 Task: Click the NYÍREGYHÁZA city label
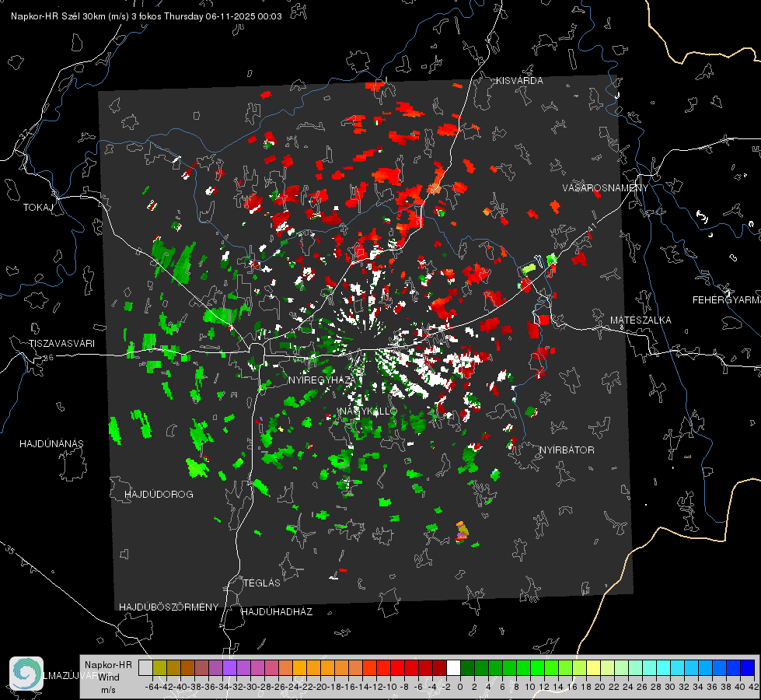[322, 380]
